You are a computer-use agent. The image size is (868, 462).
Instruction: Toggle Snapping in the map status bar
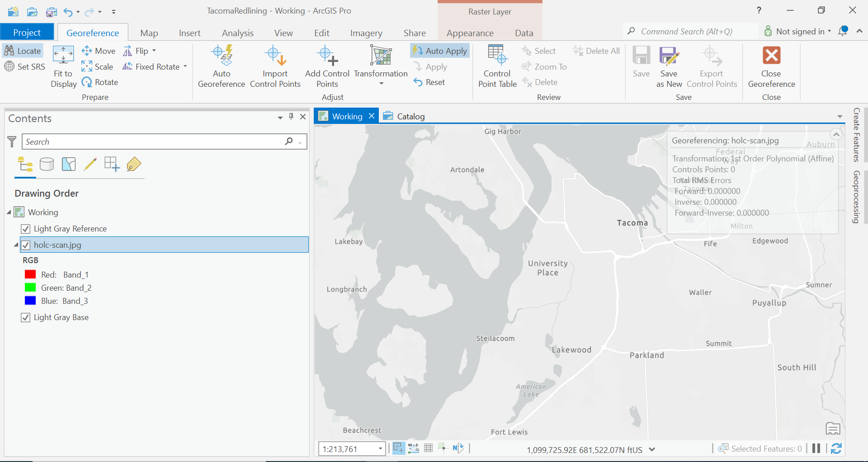[x=398, y=448]
